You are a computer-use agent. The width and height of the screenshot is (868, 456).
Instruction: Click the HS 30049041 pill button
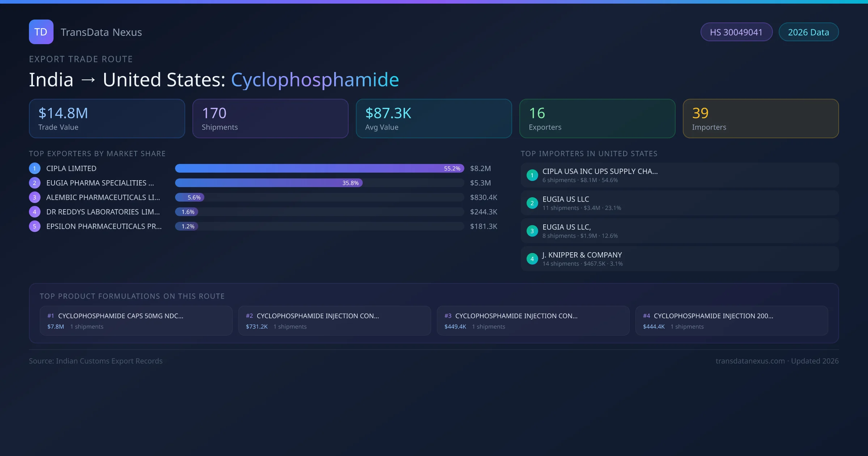click(736, 32)
